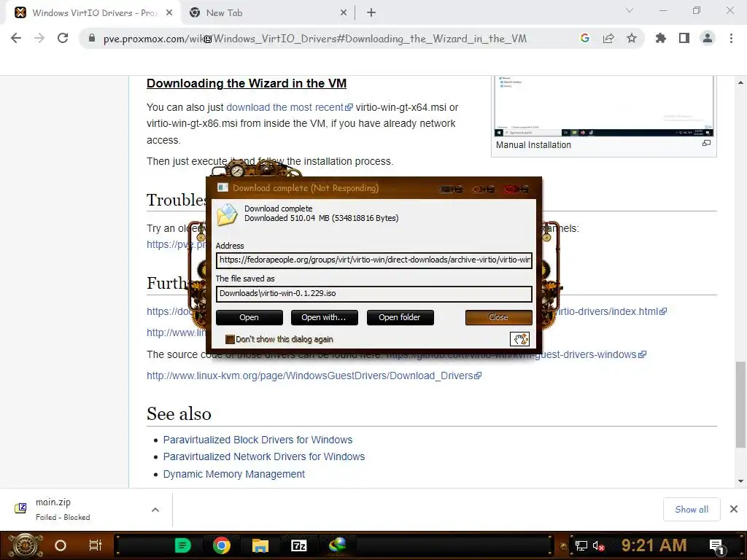Open a new tab with plus button

371,13
